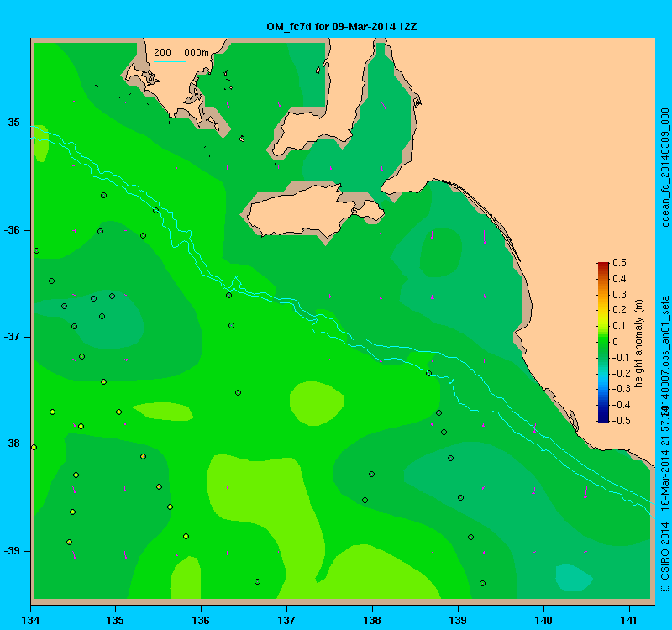
Task: Click the "16-Mar-2014 21:57:24" timestamp text
Action: click(x=664, y=459)
